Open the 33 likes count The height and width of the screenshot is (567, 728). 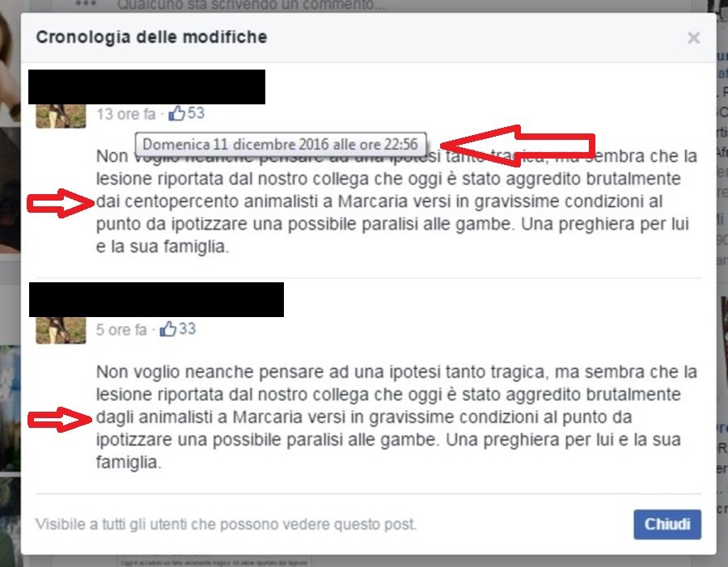(x=187, y=328)
